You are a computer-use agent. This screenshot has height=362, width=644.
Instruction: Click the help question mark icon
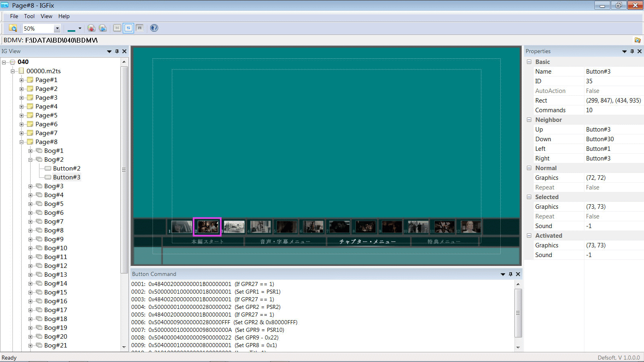point(154,28)
